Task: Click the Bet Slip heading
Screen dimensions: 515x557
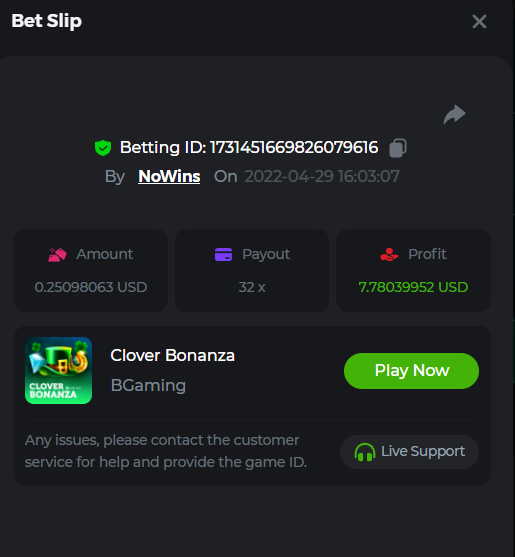Action: [47, 21]
